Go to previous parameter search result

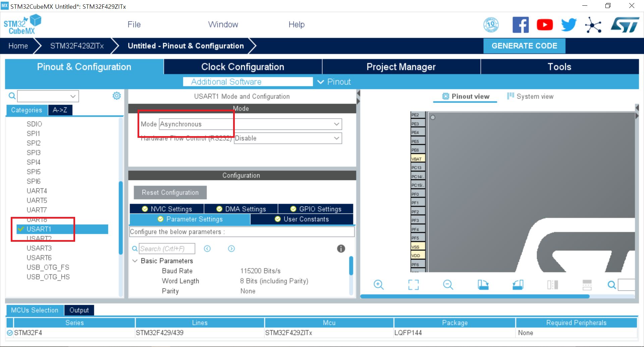207,248
